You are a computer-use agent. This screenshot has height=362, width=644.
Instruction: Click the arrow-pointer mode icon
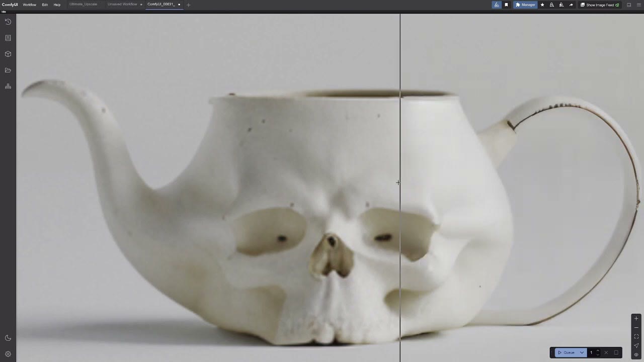636,345
